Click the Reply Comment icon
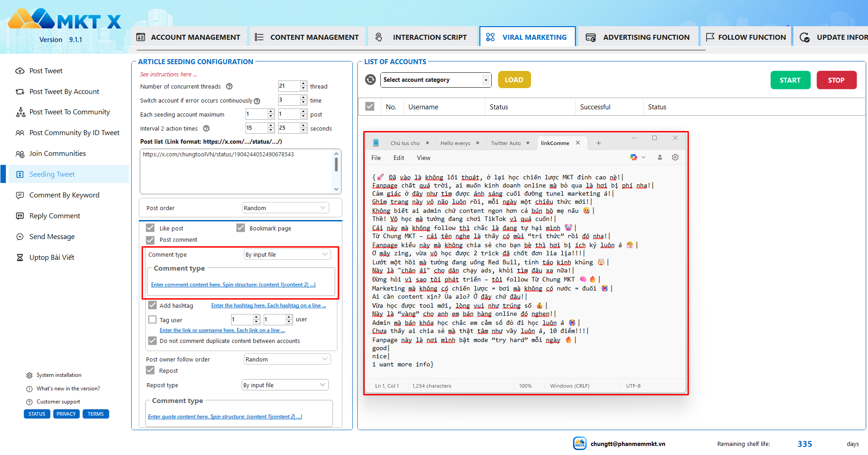The width and height of the screenshot is (868, 455). (x=20, y=216)
